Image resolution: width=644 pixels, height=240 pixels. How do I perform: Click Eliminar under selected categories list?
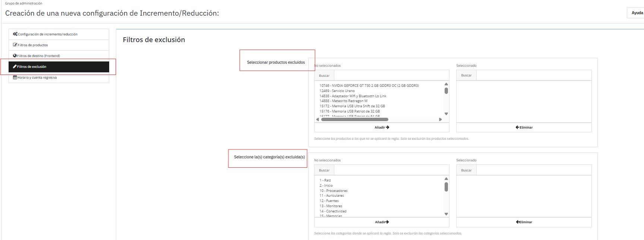click(x=524, y=222)
